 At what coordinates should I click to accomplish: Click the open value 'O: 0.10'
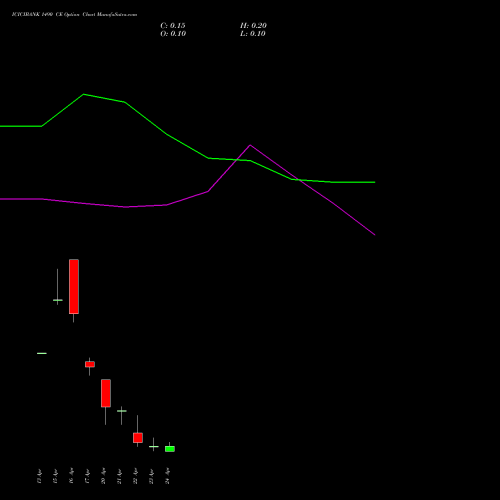173,34
